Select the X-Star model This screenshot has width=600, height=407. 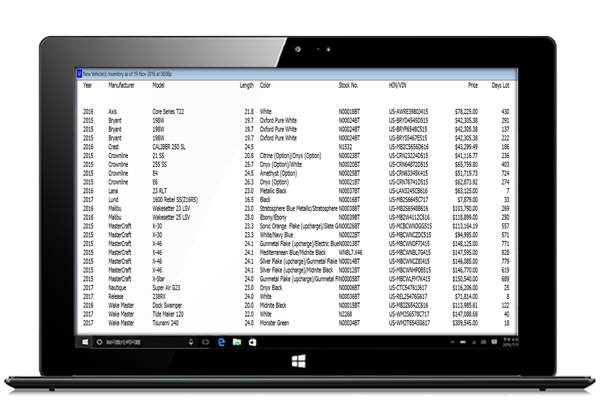tap(159, 279)
